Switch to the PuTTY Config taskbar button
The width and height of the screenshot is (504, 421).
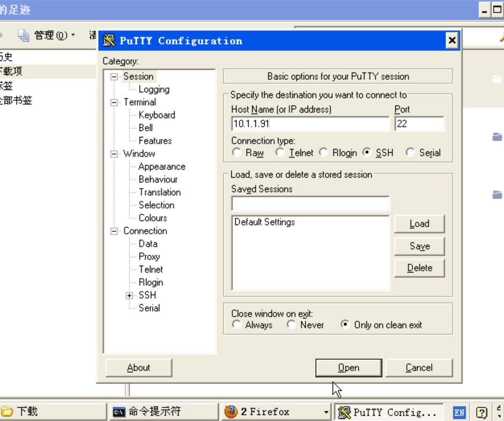(388, 412)
